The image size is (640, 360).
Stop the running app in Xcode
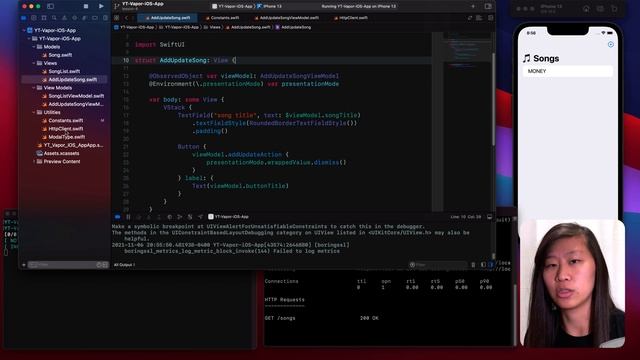[x=86, y=6]
